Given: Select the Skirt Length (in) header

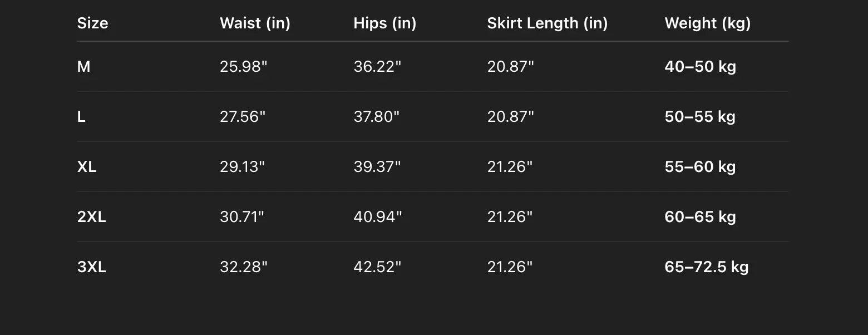Looking at the screenshot, I should point(547,23).
